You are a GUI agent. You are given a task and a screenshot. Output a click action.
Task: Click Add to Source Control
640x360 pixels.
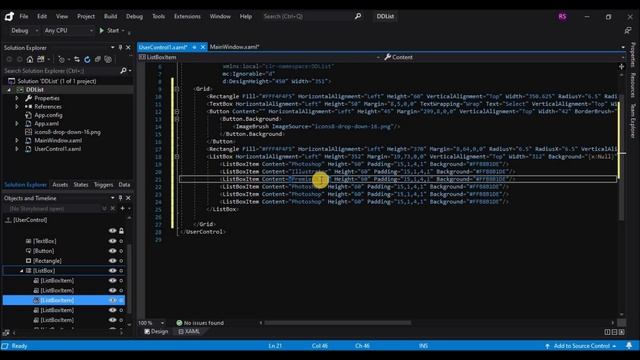(581, 346)
